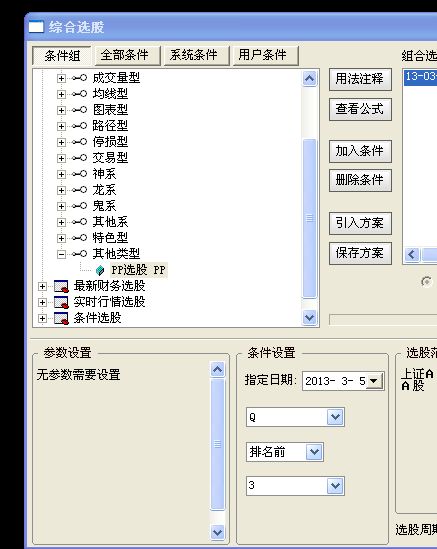The width and height of the screenshot is (437, 549).
Task: Click the 交易型 category icon
Action: click(x=79, y=158)
